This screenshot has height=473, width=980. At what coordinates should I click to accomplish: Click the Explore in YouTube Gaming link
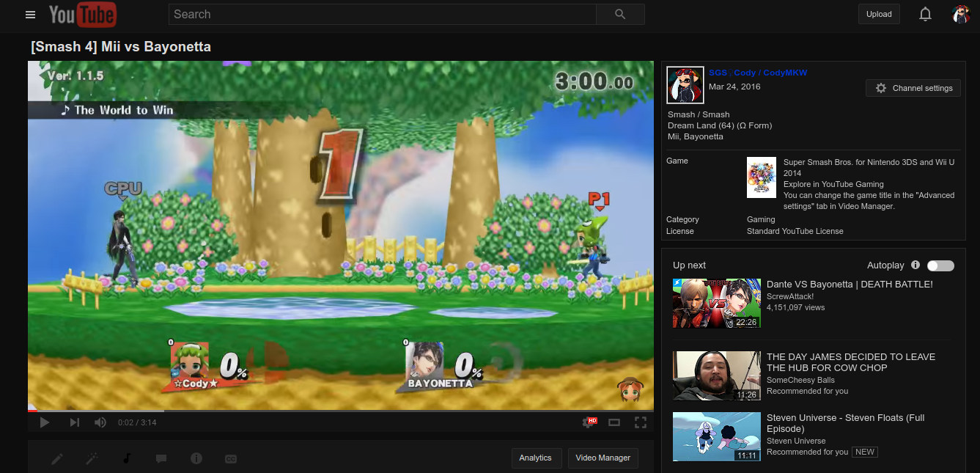click(833, 184)
